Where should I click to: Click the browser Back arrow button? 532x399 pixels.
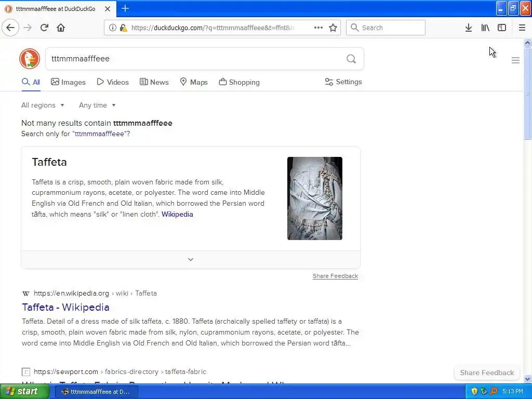[x=10, y=28]
